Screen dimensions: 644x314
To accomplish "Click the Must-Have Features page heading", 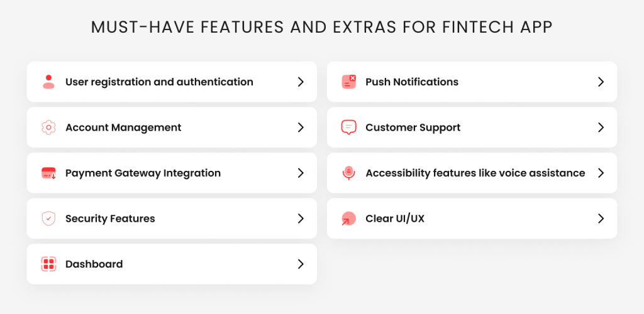I will pyautogui.click(x=322, y=28).
